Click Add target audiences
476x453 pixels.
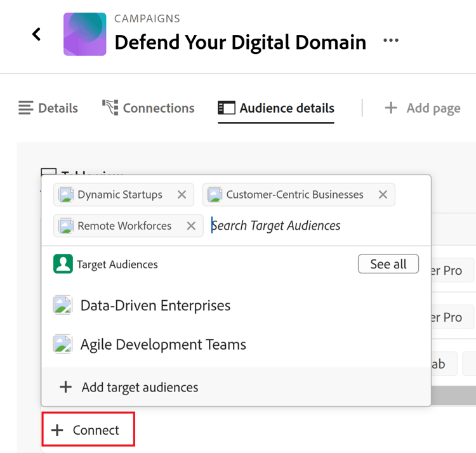(x=140, y=387)
